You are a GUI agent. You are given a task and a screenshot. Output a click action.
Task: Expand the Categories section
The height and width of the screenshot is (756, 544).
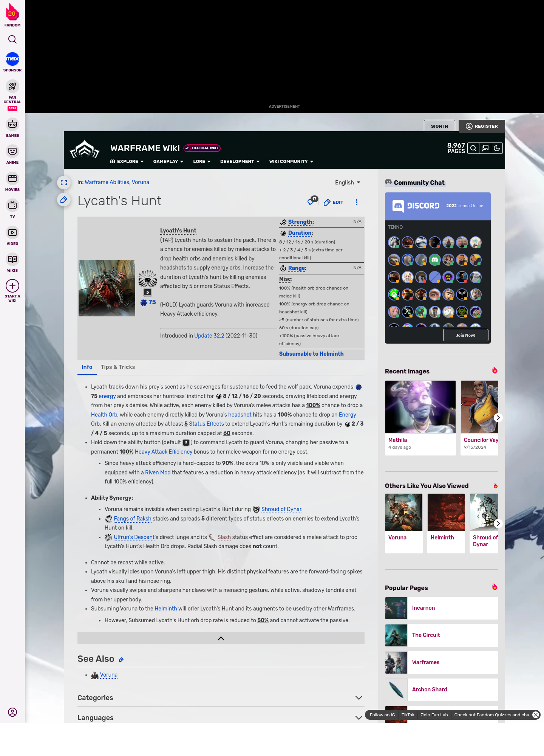click(221, 698)
